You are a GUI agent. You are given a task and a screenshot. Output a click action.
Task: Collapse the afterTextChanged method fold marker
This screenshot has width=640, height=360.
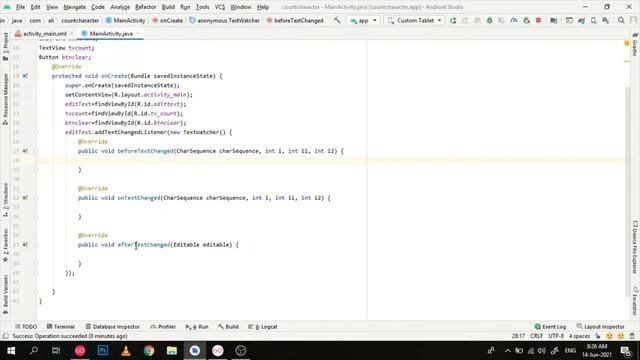tap(36, 244)
